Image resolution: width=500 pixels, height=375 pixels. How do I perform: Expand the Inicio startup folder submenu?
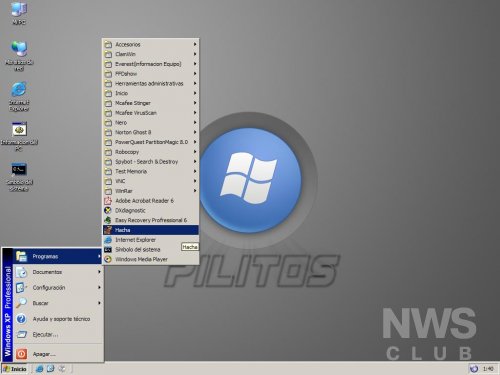click(x=151, y=93)
